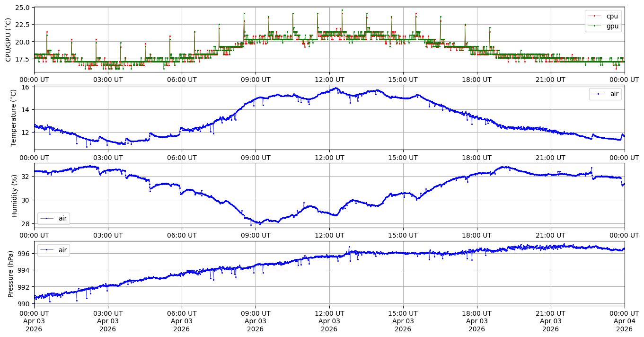This screenshot has height=337, width=644.
Task: Click 21:00 UT tick below the Pressure plot
Action: click(550, 313)
